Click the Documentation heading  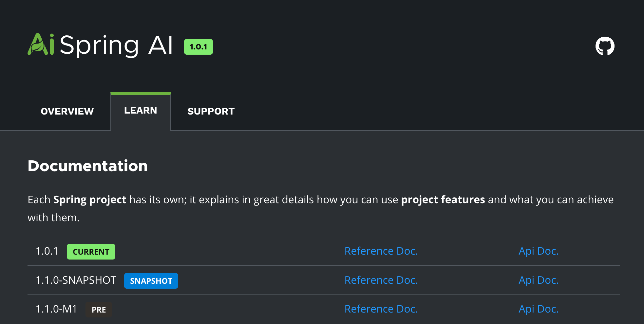point(88,166)
